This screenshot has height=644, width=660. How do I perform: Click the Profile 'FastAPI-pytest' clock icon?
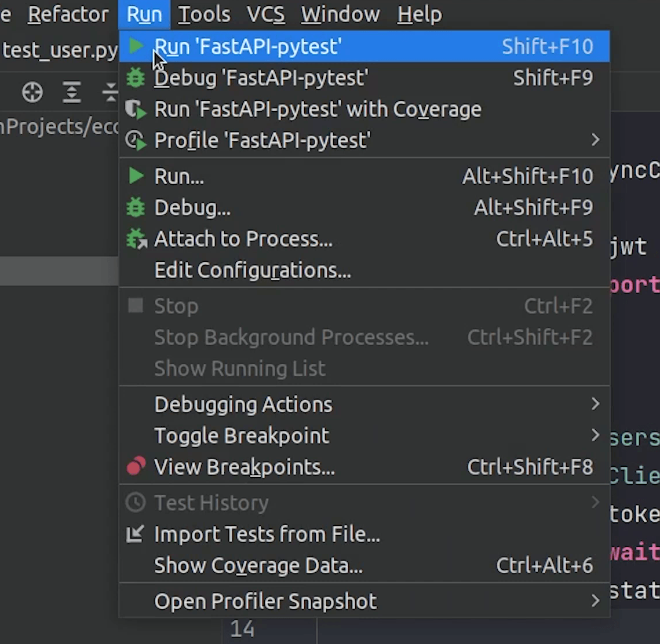point(136,140)
